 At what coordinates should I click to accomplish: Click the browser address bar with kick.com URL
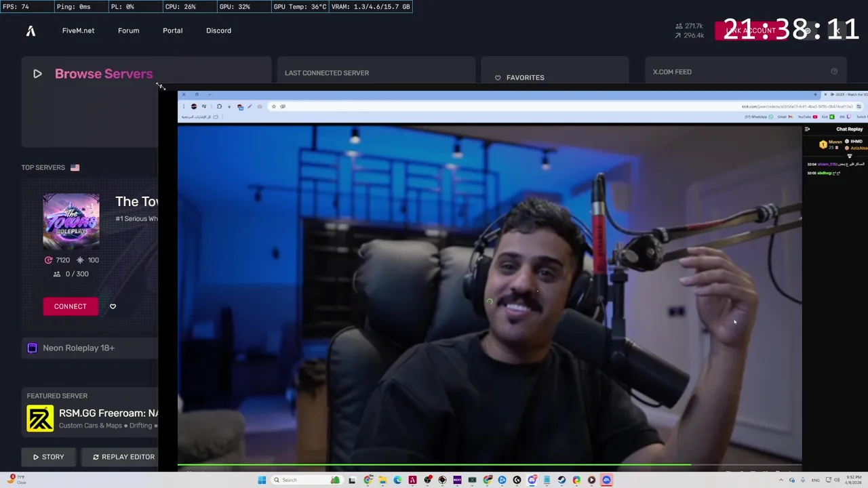point(565,106)
